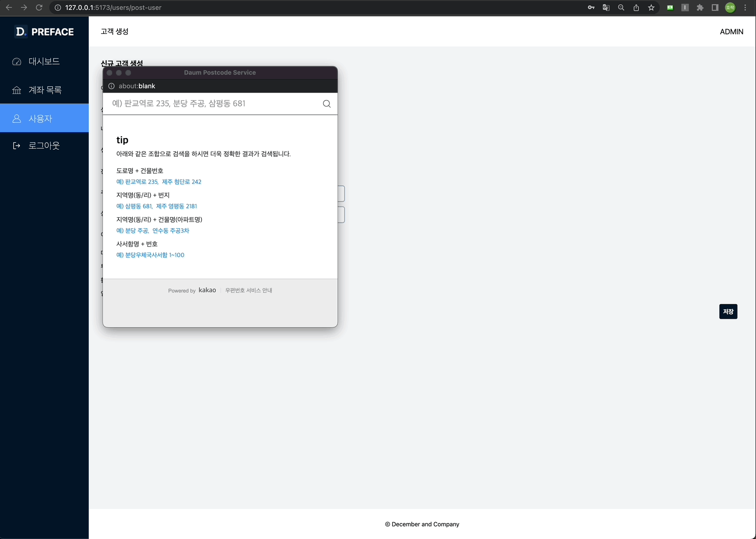
Task: Click the browser forward arrow
Action: click(24, 8)
